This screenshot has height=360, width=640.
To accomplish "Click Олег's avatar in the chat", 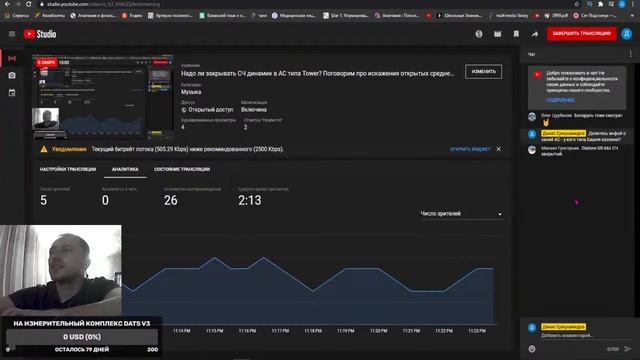I will 532,117.
